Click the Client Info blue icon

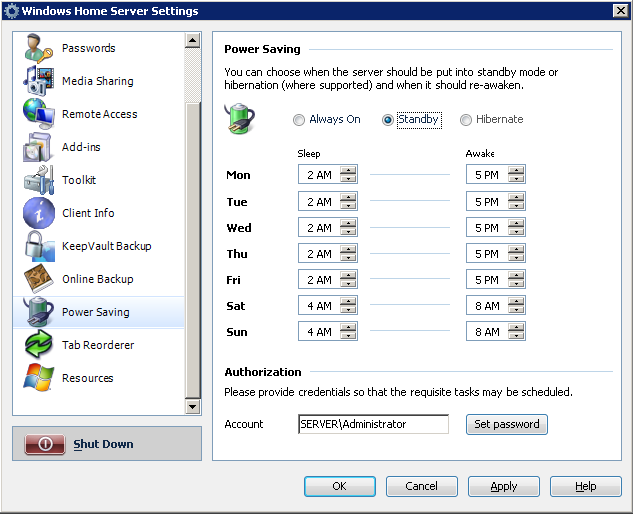tap(39, 213)
